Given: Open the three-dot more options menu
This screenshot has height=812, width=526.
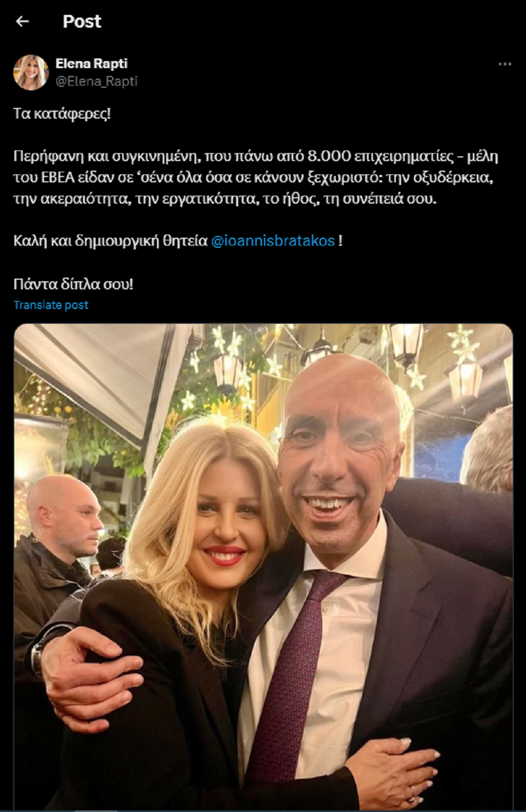Looking at the screenshot, I should [x=505, y=64].
